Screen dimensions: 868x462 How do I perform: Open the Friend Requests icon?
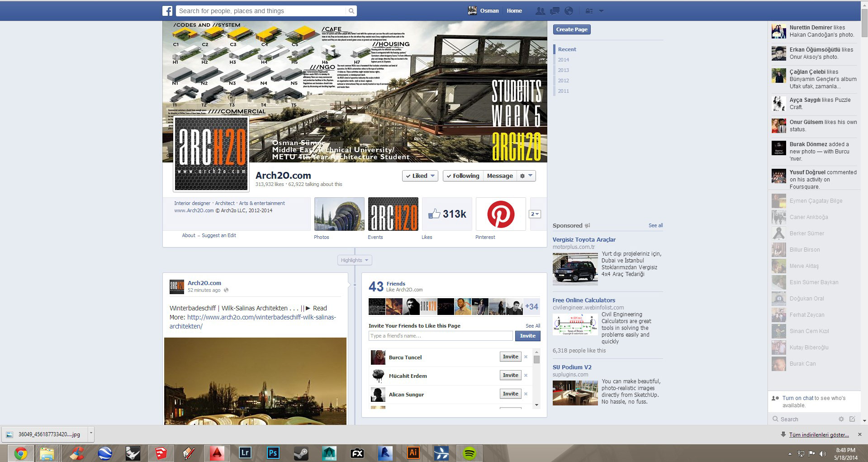coord(540,11)
